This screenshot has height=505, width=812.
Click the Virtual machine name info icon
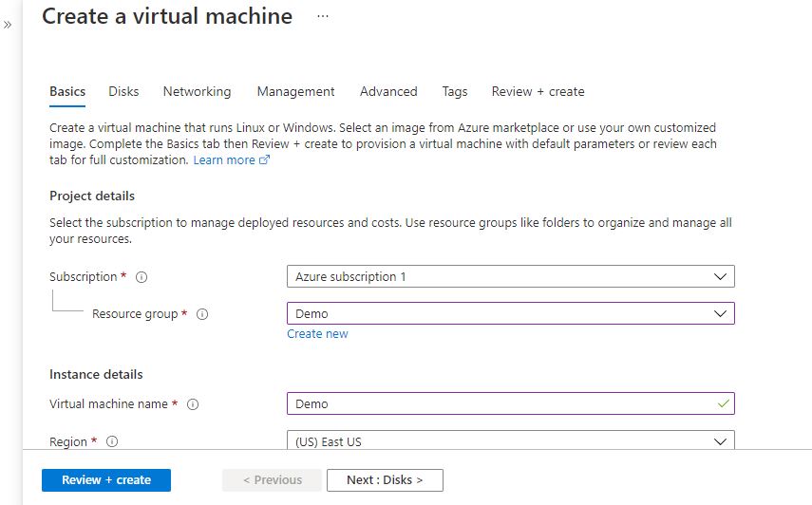coord(193,404)
